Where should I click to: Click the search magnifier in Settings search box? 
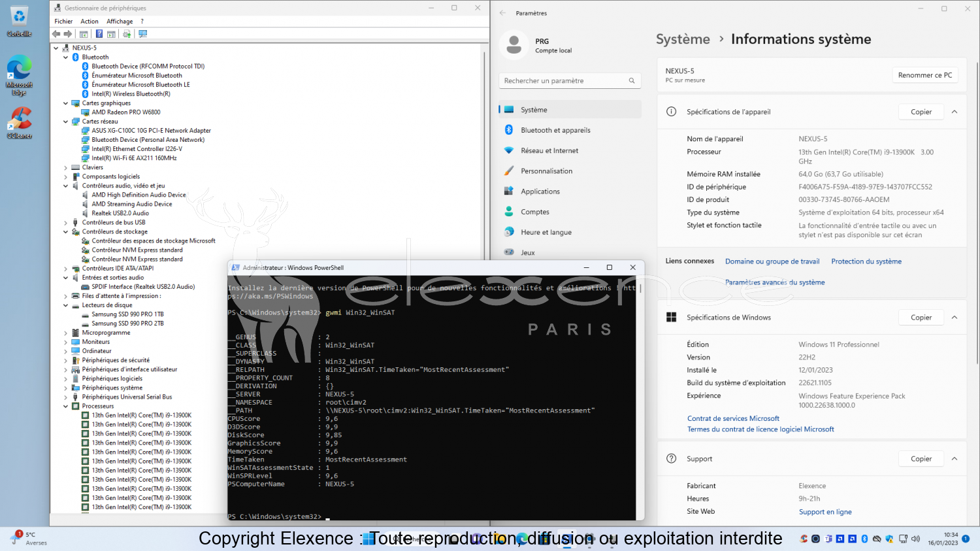[x=632, y=81]
